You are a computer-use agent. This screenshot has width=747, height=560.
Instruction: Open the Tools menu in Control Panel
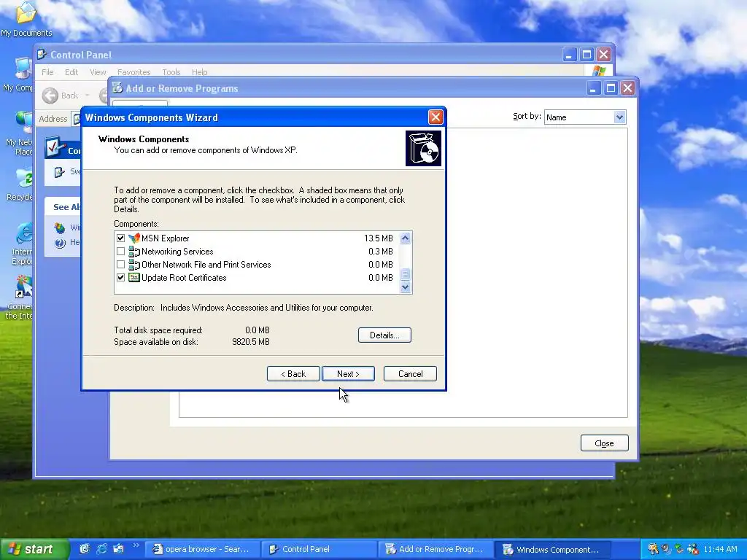pyautogui.click(x=171, y=72)
